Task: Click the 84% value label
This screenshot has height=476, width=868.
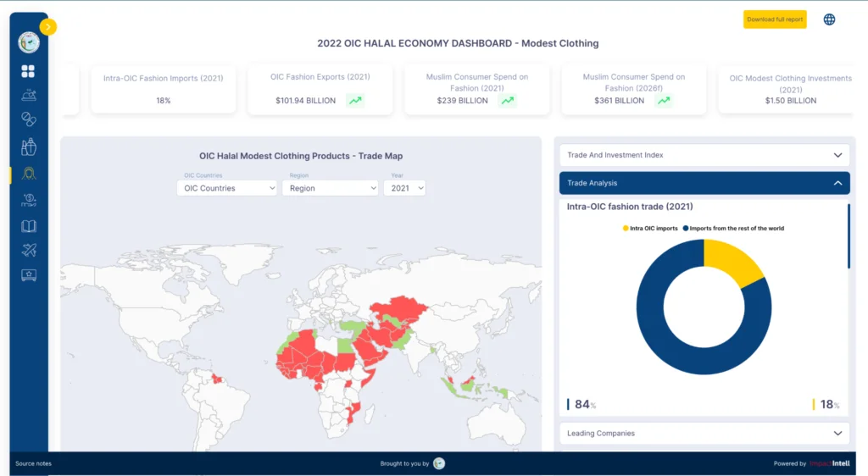Action: (585, 405)
